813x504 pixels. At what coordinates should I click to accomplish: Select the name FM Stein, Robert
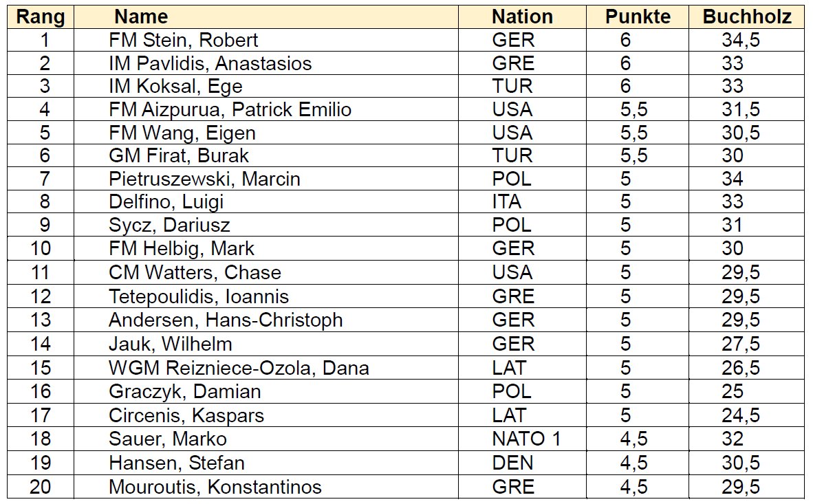(184, 40)
